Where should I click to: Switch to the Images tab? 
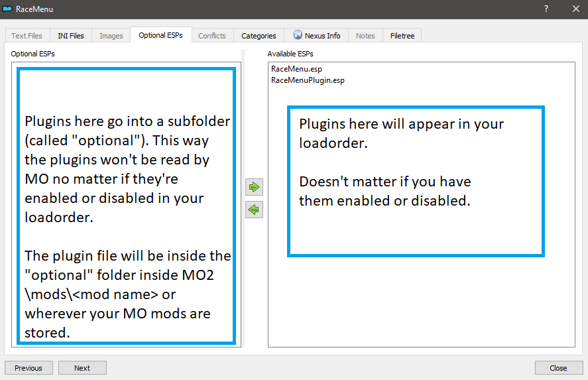111,36
